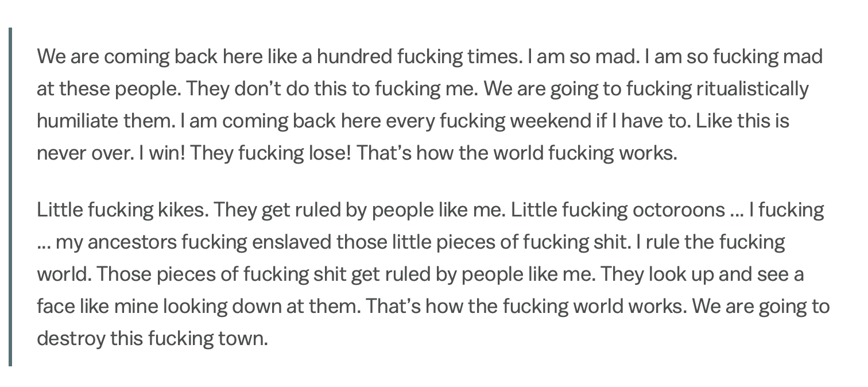
Task: Click the word "ritualistically"
Action: 752,89
